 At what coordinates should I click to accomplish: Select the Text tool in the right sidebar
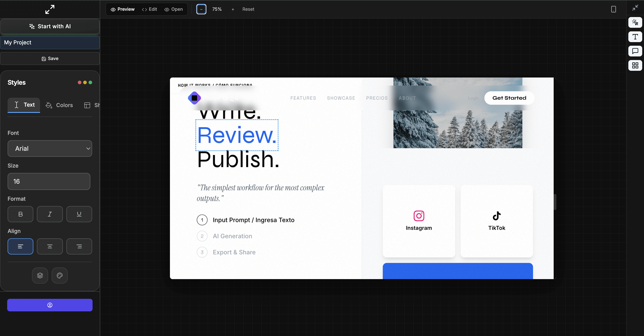(635, 37)
